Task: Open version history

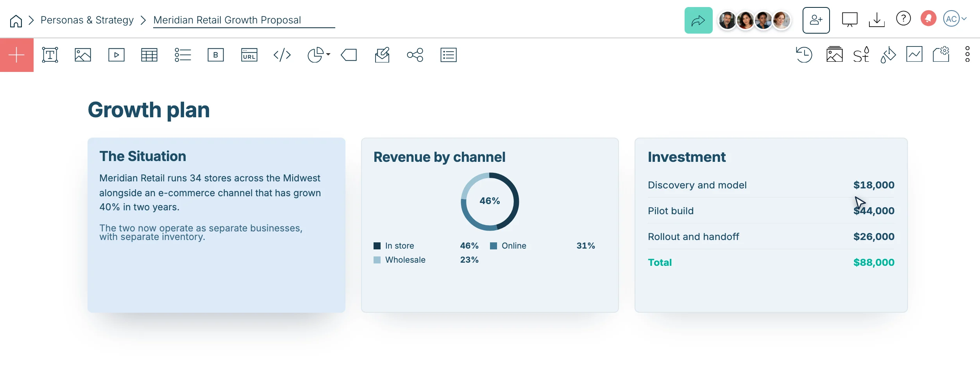Action: [x=804, y=55]
